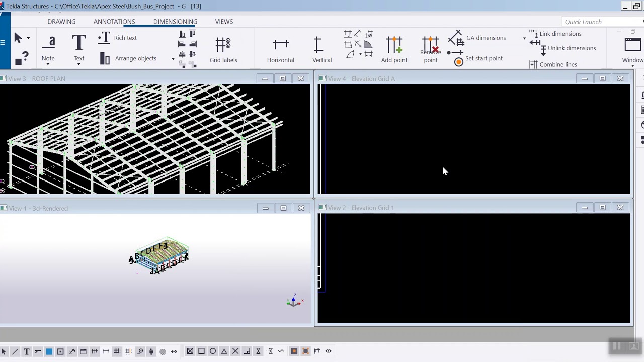
Task: Click the plug icon in selection toolbar
Action: pos(151,351)
